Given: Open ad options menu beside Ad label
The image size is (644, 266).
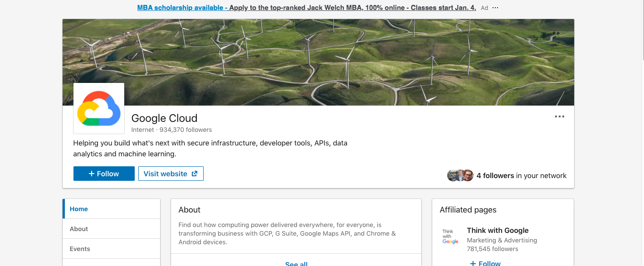Looking at the screenshot, I should click(x=495, y=8).
